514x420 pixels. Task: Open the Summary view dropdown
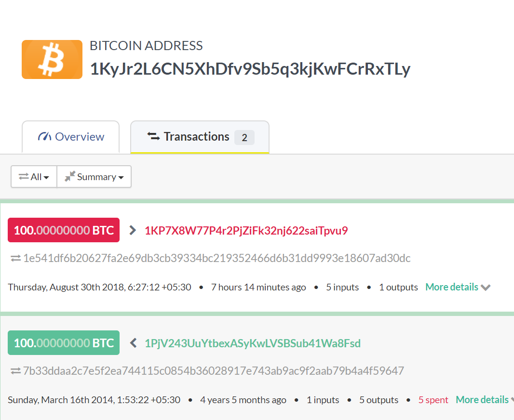tap(95, 177)
